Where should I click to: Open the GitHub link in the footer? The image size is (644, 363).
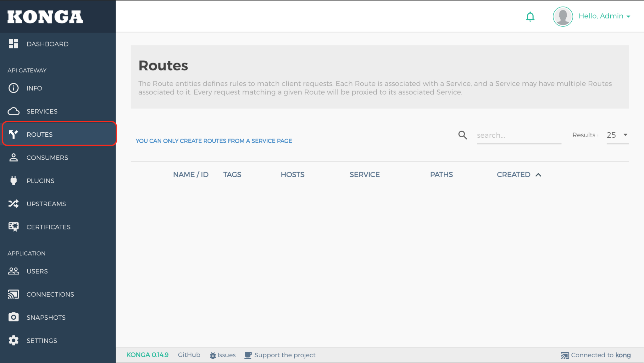tap(189, 355)
